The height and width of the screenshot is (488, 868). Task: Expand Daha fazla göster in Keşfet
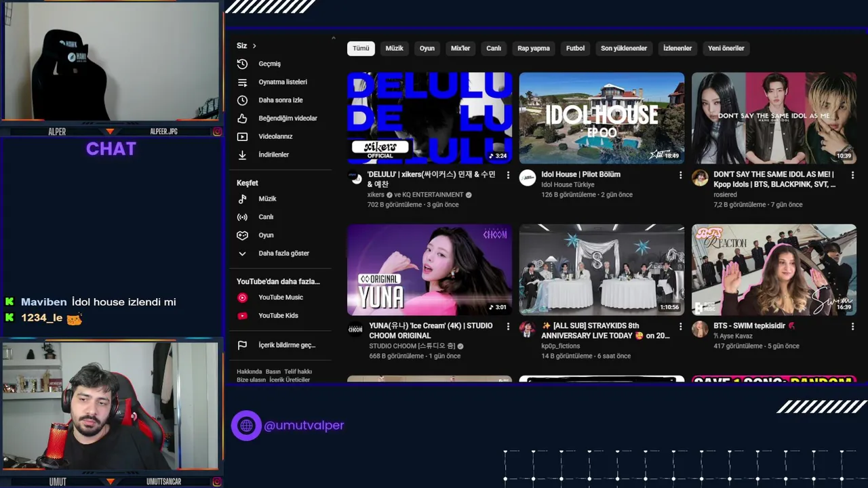(x=273, y=253)
